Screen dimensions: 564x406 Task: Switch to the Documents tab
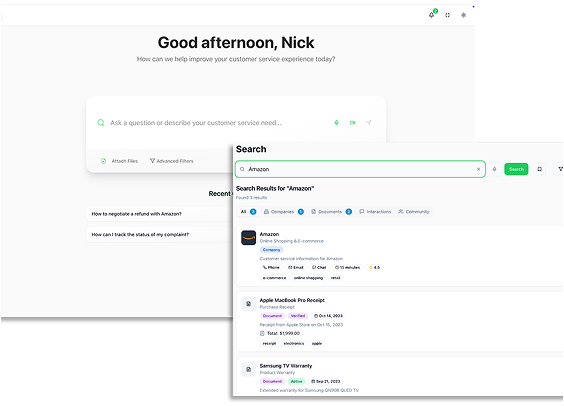[x=331, y=211]
